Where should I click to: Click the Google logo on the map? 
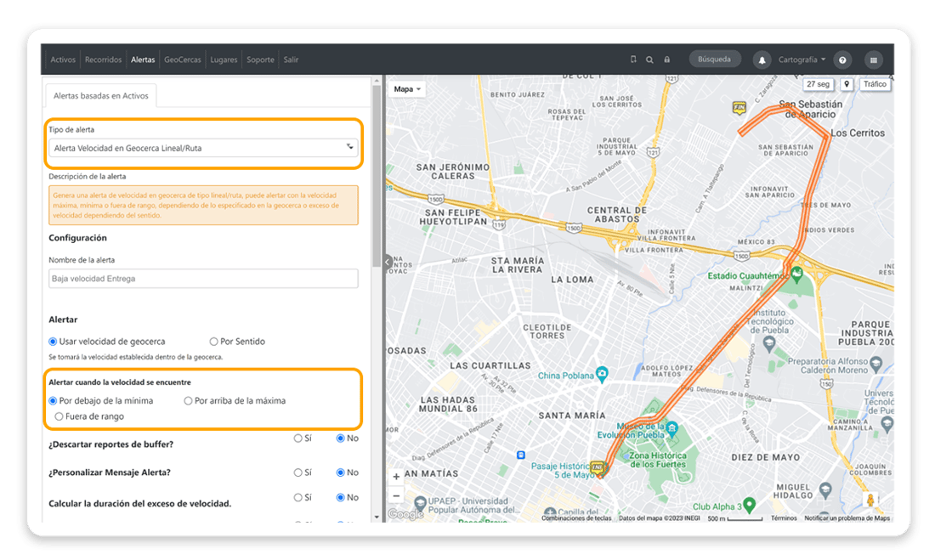pyautogui.click(x=405, y=514)
